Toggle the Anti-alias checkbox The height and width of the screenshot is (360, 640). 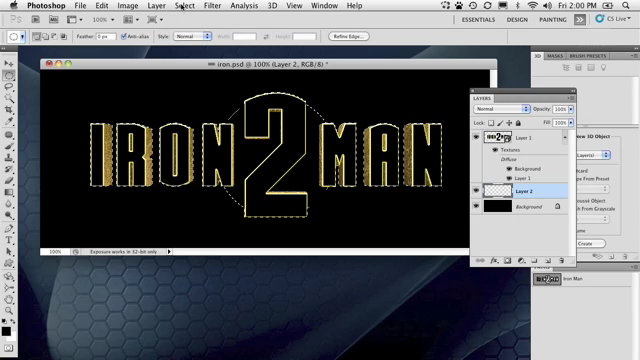pos(124,36)
